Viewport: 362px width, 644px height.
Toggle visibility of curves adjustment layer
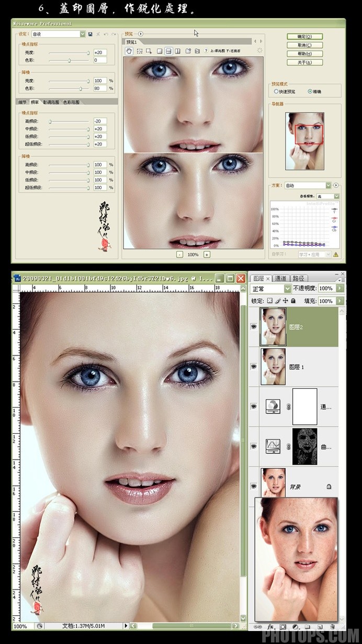tap(254, 446)
